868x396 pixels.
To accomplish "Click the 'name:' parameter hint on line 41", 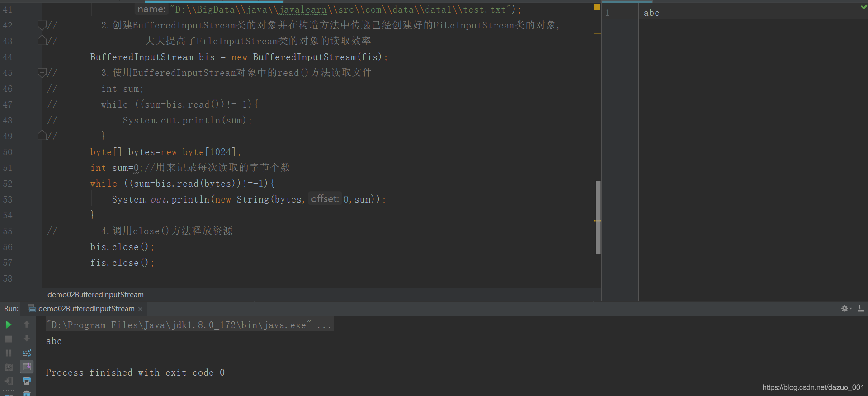I will 151,9.
